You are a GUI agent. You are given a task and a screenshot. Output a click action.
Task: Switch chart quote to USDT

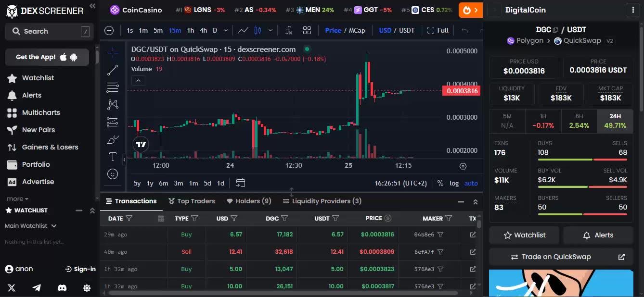pyautogui.click(x=407, y=30)
